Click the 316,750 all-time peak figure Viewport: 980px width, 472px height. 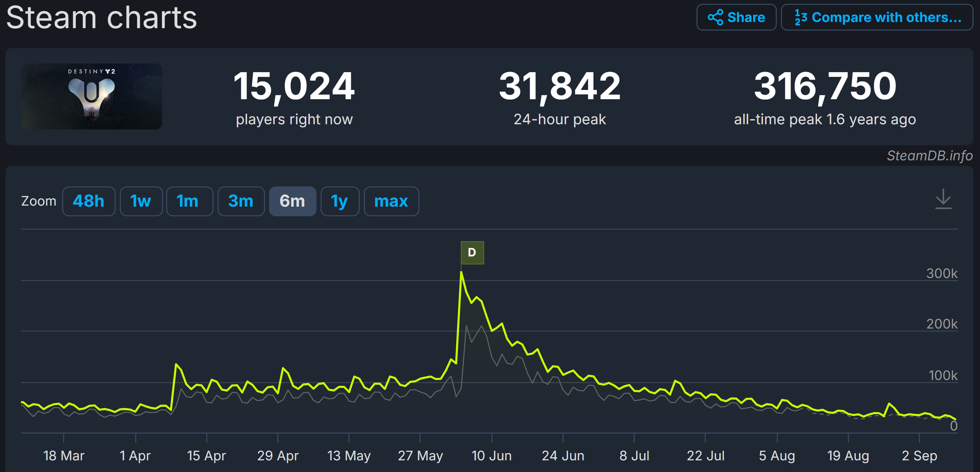pos(825,87)
